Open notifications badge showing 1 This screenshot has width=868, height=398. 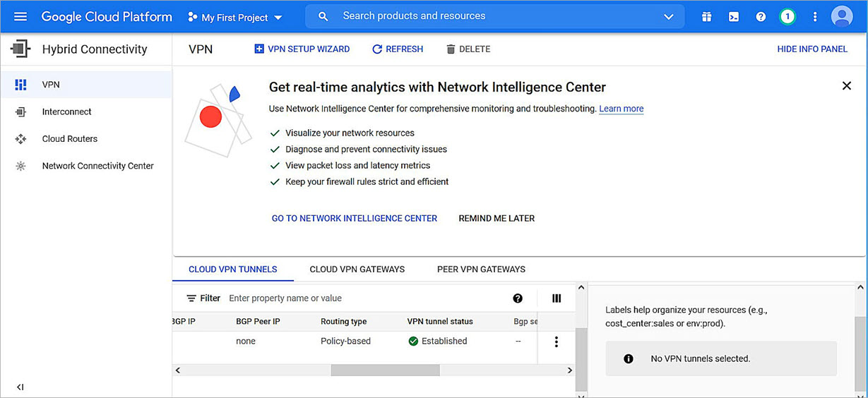787,17
